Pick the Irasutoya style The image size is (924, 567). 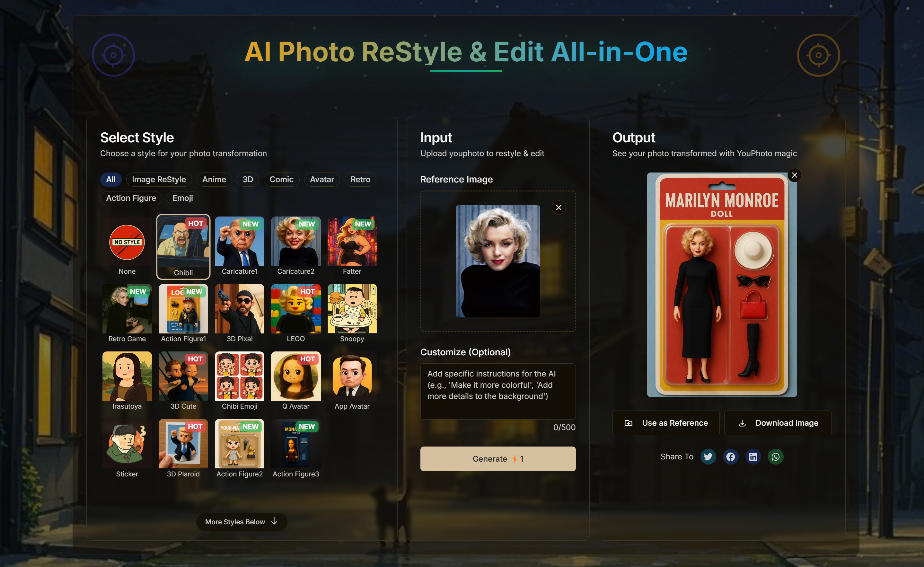pyautogui.click(x=127, y=381)
